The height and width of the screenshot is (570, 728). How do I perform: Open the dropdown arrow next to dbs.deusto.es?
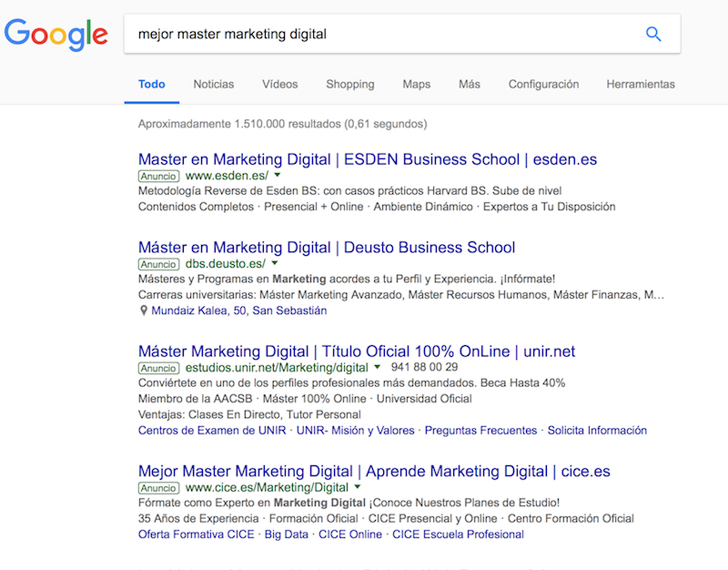pos(275,262)
